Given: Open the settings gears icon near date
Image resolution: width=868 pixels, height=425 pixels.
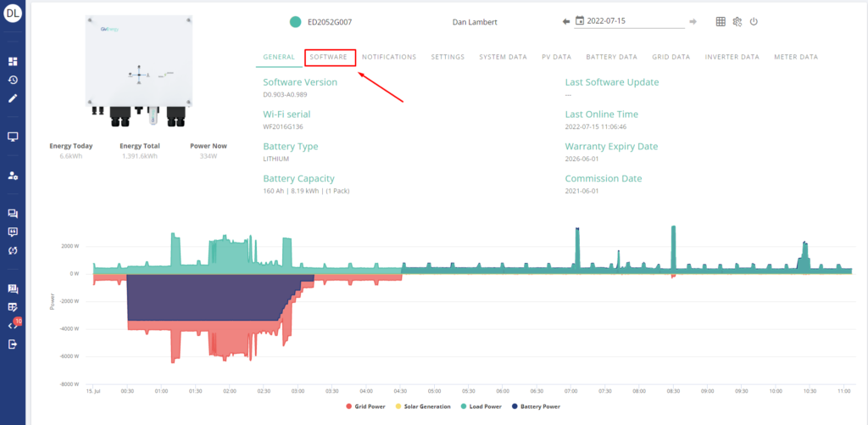Looking at the screenshot, I should (737, 22).
